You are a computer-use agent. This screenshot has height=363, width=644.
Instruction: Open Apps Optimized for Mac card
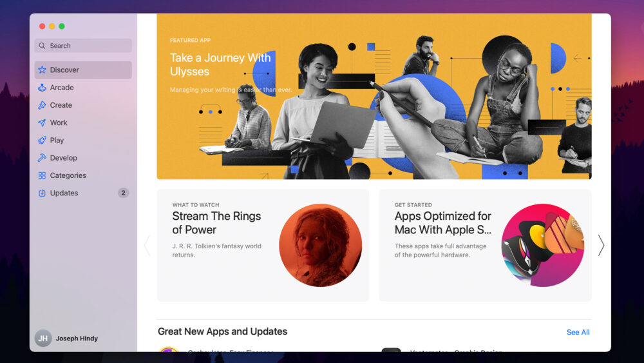[485, 246]
